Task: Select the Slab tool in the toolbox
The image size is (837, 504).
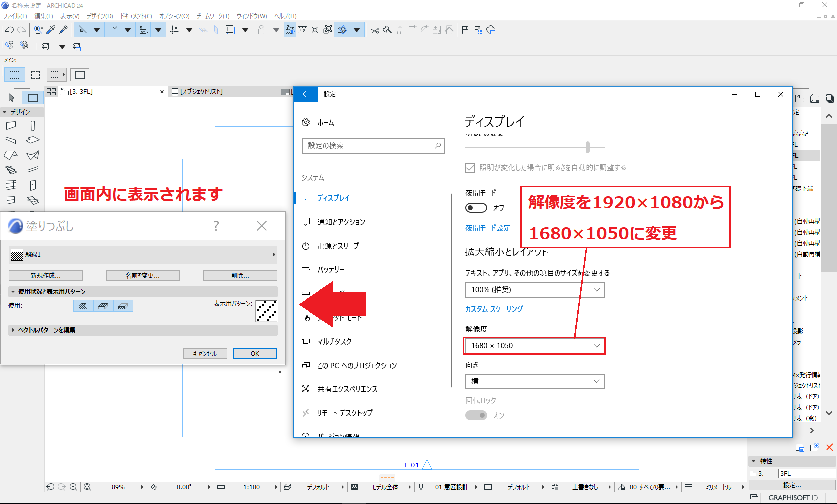Action: (33, 140)
